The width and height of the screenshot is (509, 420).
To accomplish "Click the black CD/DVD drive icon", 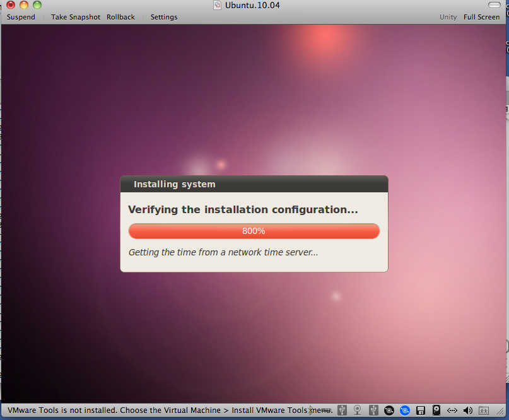I will click(x=389, y=411).
